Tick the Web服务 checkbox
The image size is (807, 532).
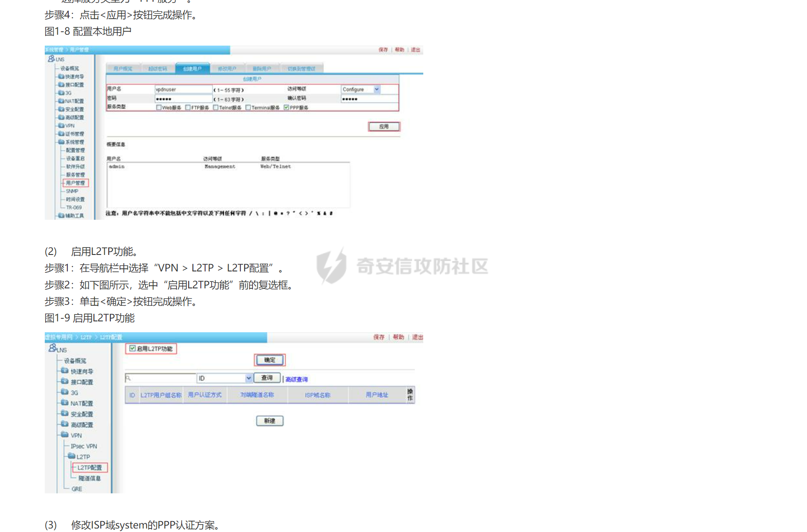click(x=159, y=107)
